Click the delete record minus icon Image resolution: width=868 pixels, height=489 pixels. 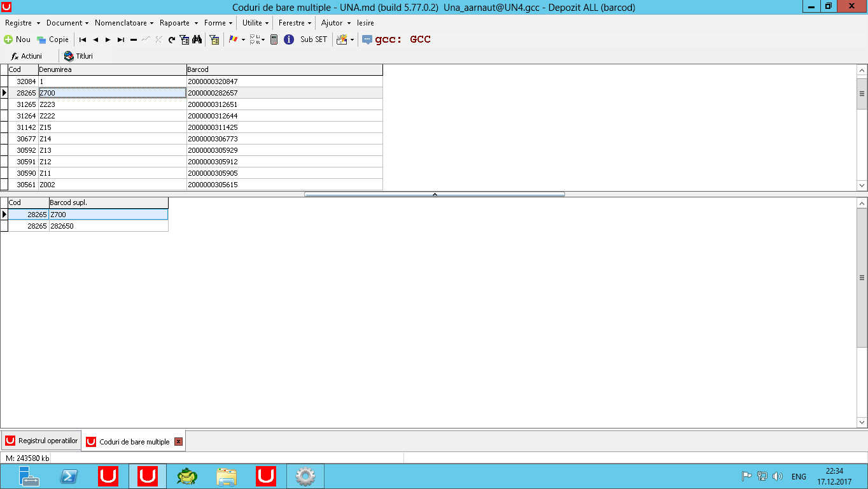[134, 39]
